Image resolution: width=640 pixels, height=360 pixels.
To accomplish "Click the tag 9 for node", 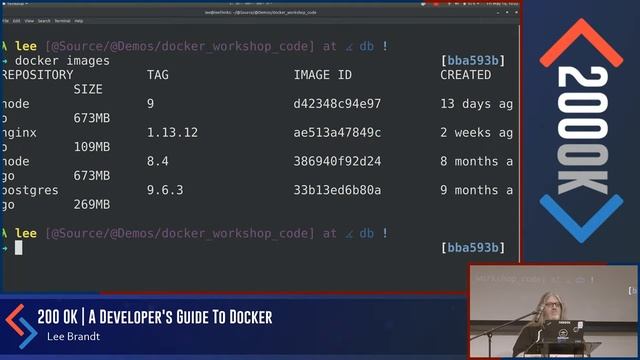I will [x=150, y=104].
